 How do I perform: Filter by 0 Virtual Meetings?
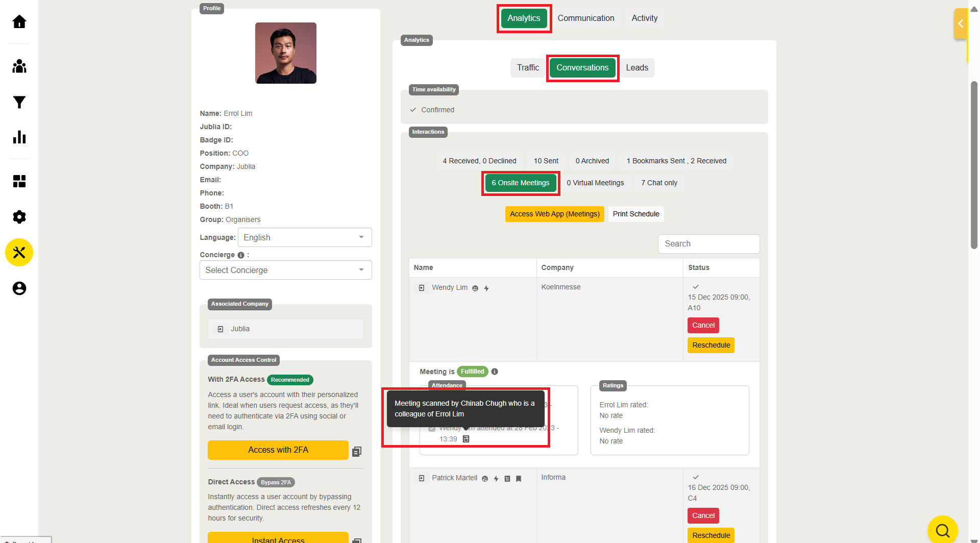click(x=595, y=183)
